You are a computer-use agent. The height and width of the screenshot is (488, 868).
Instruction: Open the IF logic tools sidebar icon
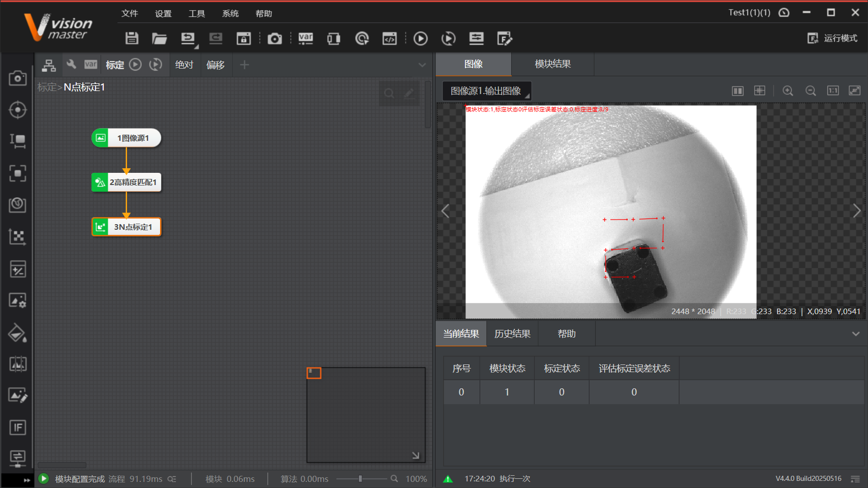[x=18, y=428]
